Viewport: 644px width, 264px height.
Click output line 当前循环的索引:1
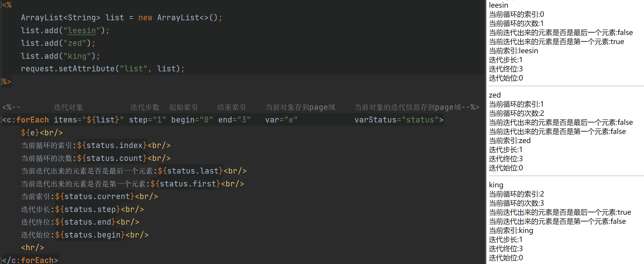pos(516,104)
